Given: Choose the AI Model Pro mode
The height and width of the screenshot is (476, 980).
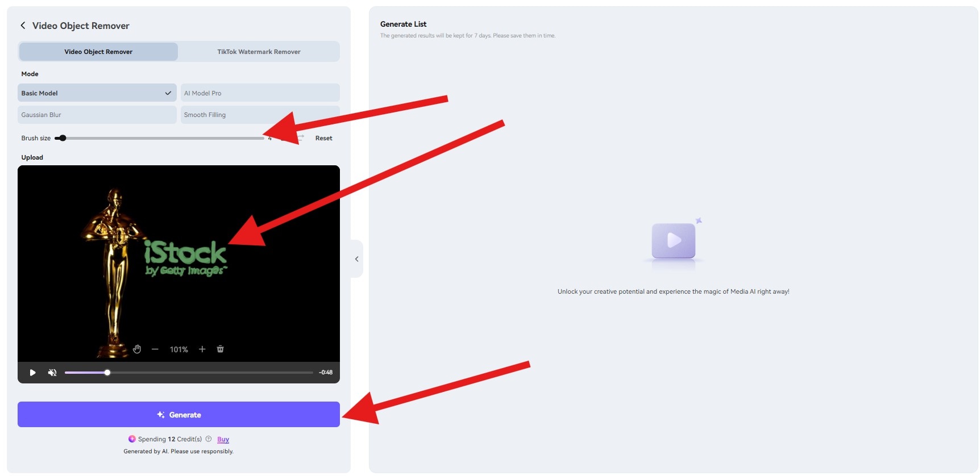Looking at the screenshot, I should click(x=260, y=93).
